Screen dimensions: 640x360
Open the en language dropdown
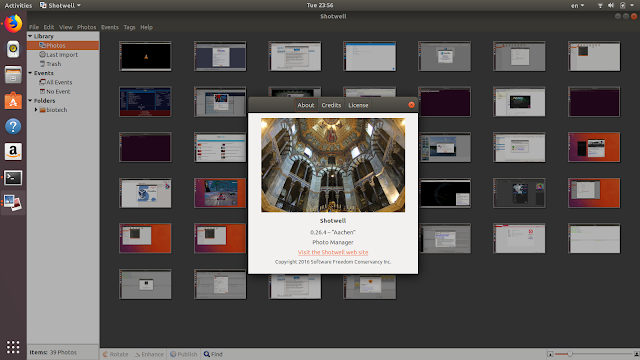tap(577, 5)
